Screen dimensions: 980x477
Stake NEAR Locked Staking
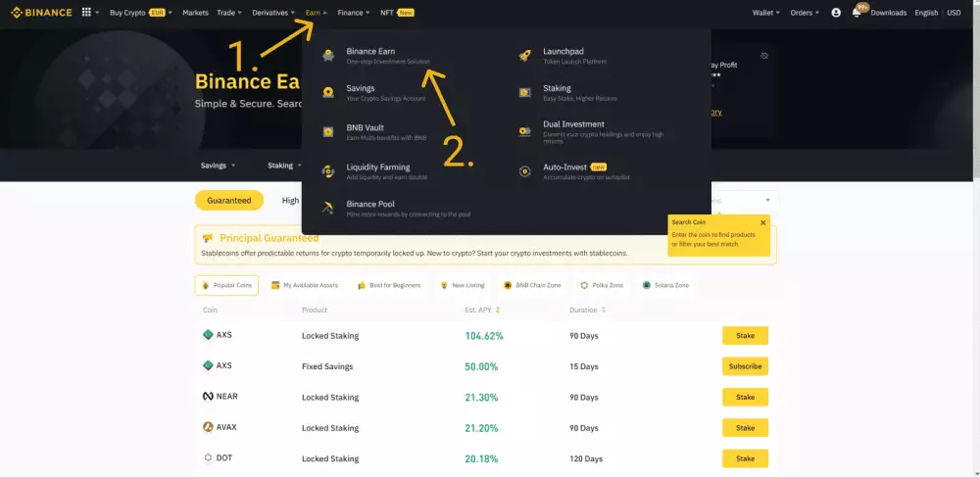tap(745, 397)
